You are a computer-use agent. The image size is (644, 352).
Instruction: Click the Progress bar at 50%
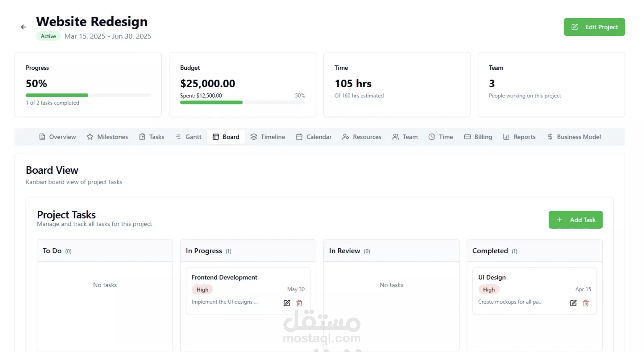[x=88, y=95]
